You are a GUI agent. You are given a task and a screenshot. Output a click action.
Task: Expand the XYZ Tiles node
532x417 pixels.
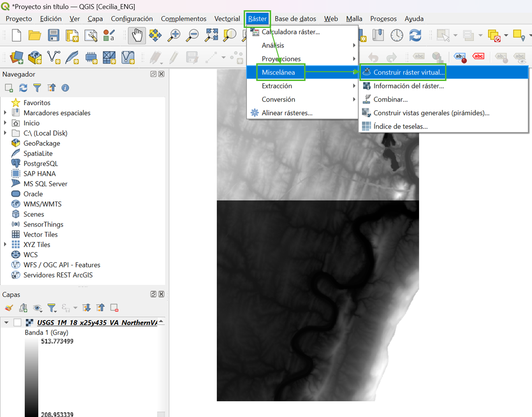point(5,244)
